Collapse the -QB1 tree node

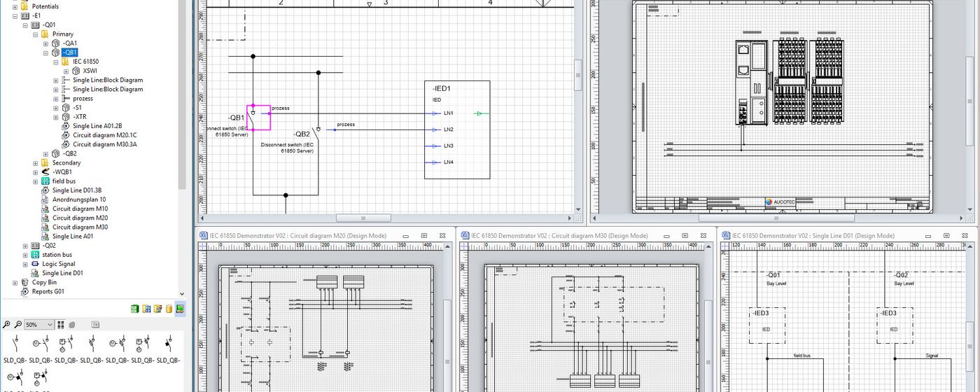pyautogui.click(x=46, y=52)
